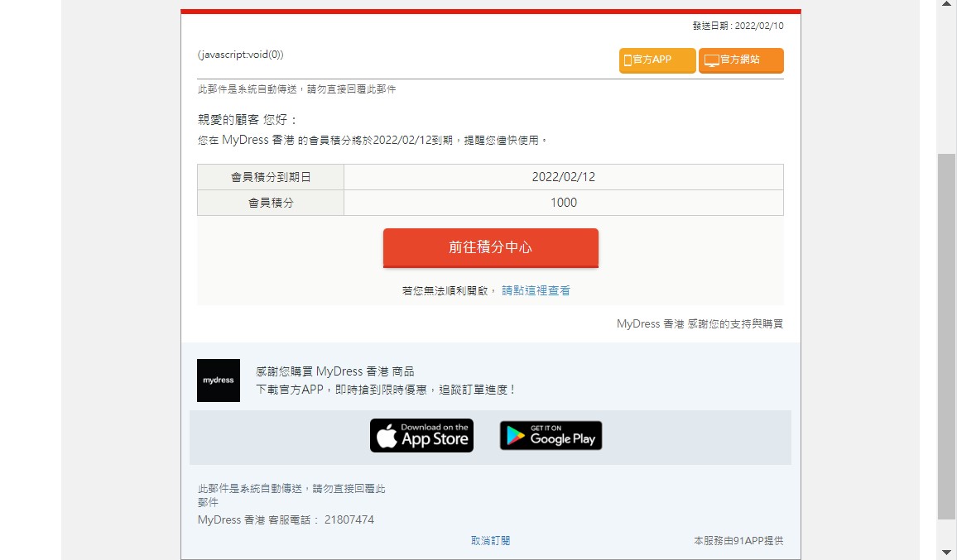Click the 會員積分到期日 table label
The image size is (957, 560).
[271, 177]
